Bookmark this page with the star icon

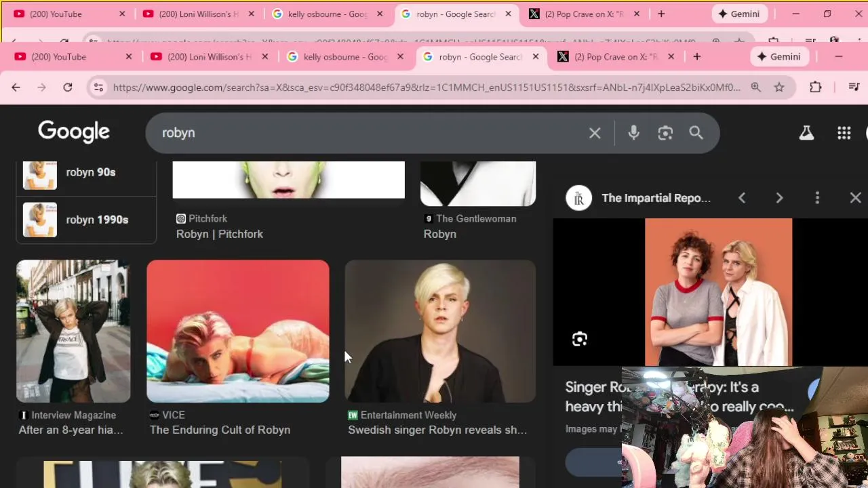point(779,87)
